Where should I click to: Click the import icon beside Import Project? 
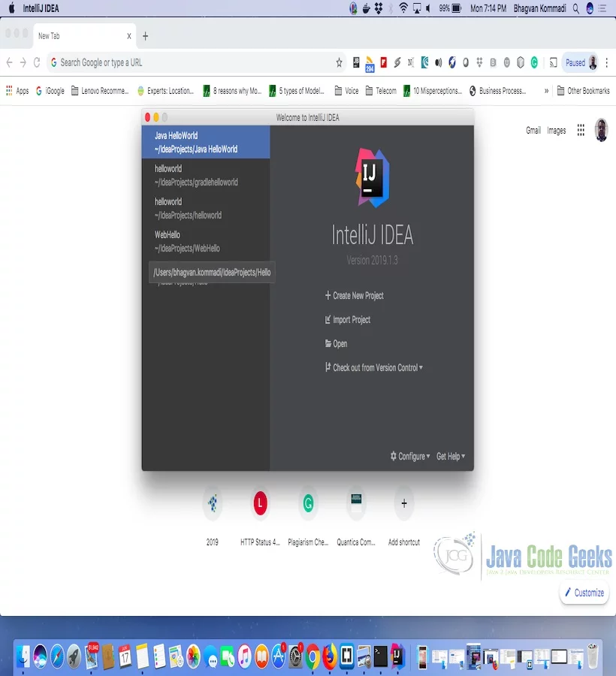click(x=328, y=319)
